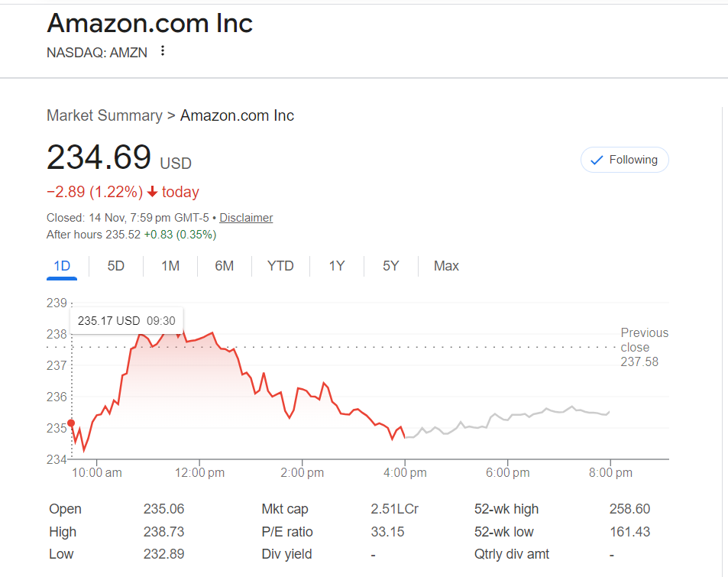Open the three-dot menu beside NASDAQ: AMZN
Image resolution: width=728 pixels, height=577 pixels.
pos(162,51)
